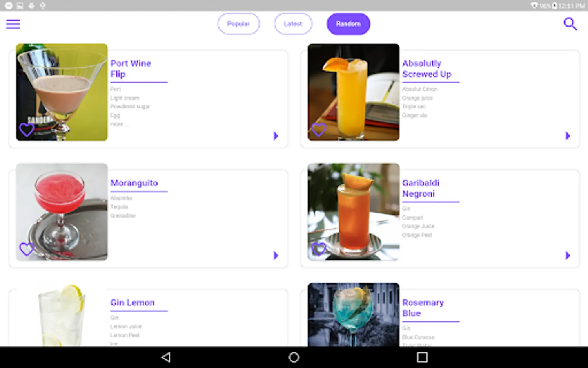Viewport: 588px width, 368px height.
Task: Toggle heart on Garibaldi Negroni card
Action: (319, 249)
